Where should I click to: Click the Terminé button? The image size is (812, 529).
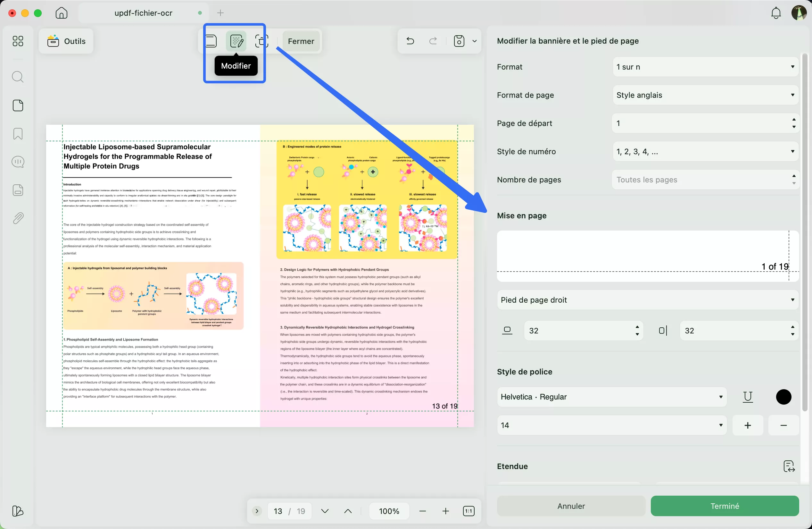(724, 506)
